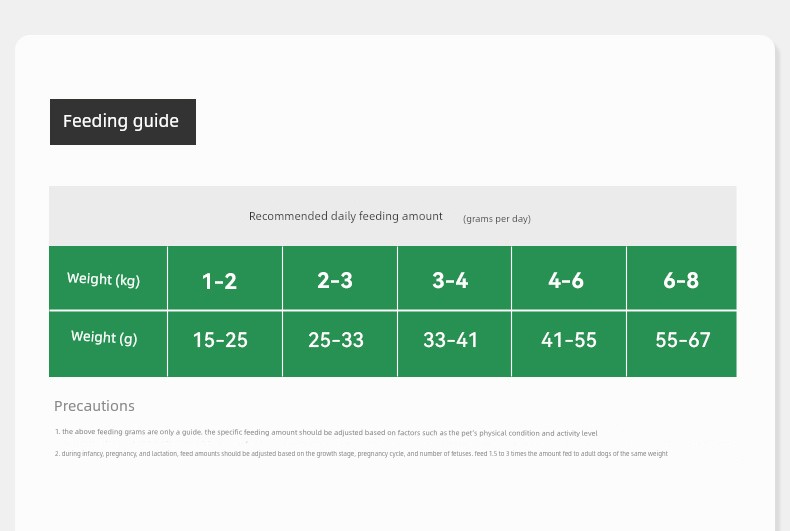Click the 1-2 kg weight cell
Image resolution: width=790 pixels, height=531 pixels.
[x=220, y=280]
